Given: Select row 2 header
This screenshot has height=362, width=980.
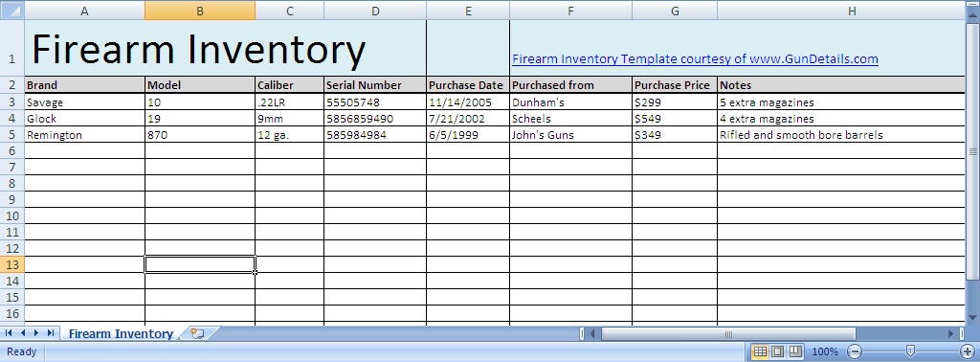Looking at the screenshot, I should click(x=11, y=85).
